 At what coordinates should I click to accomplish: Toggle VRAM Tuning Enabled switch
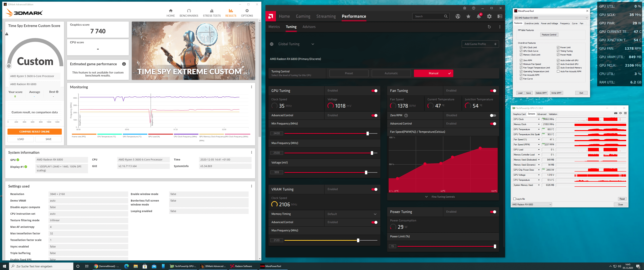(374, 189)
